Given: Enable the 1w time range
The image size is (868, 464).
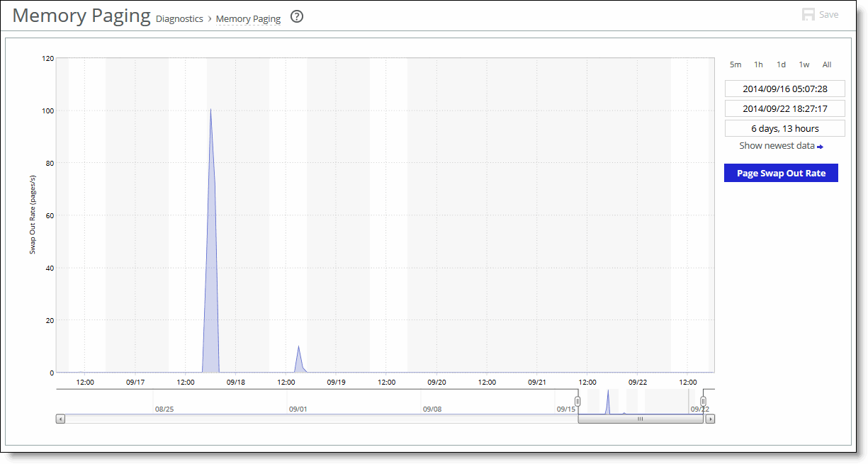Looking at the screenshot, I should pos(804,64).
